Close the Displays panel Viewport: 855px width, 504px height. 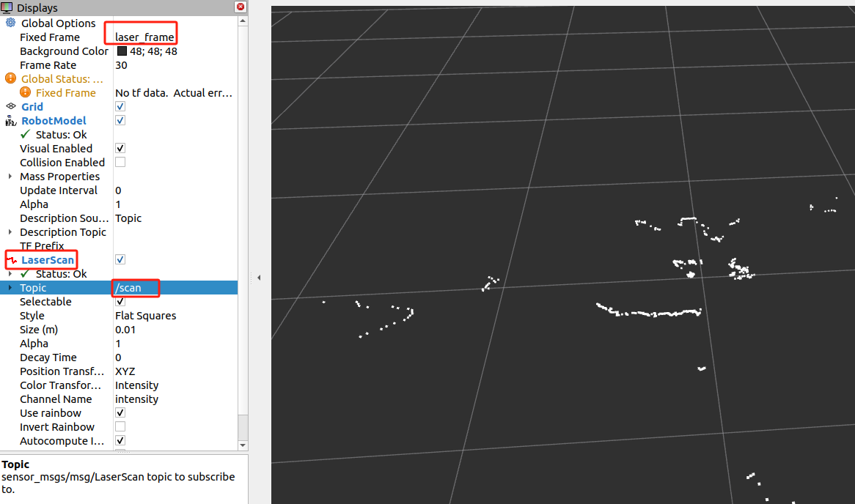click(x=241, y=7)
